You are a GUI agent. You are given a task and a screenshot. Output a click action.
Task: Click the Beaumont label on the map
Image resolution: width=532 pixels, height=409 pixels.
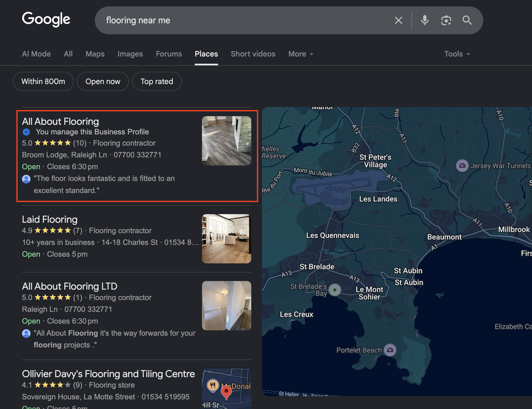click(x=444, y=237)
